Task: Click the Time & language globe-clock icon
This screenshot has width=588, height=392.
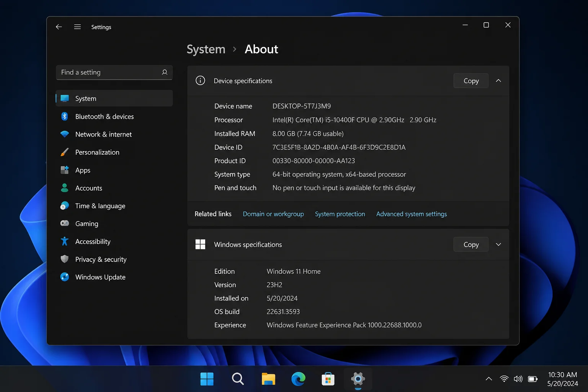Action: point(65,206)
